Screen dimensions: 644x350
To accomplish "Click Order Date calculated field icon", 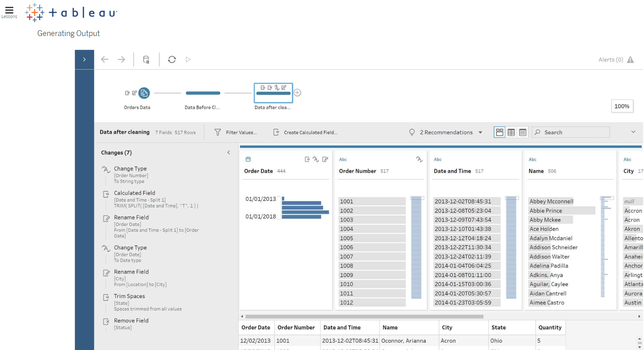I will click(307, 159).
